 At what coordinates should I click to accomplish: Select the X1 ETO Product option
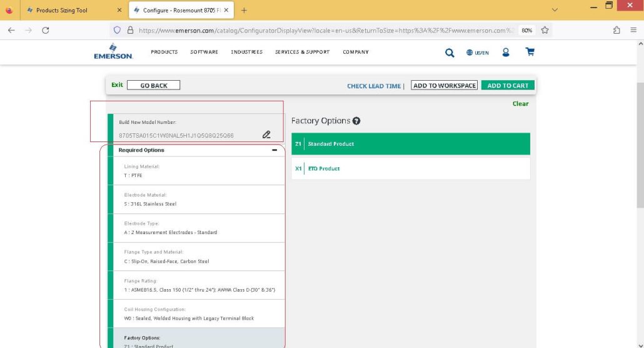coord(411,168)
